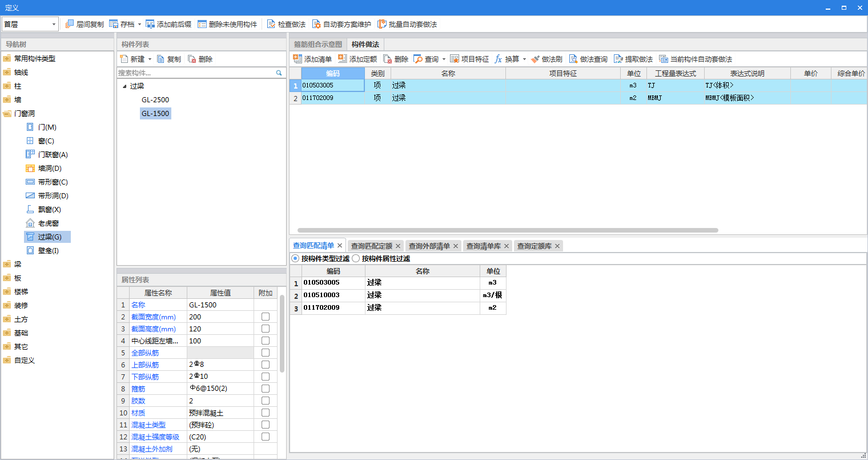Select 飘窗(X) in navigation tree
The image size is (868, 460).
(x=49, y=209)
